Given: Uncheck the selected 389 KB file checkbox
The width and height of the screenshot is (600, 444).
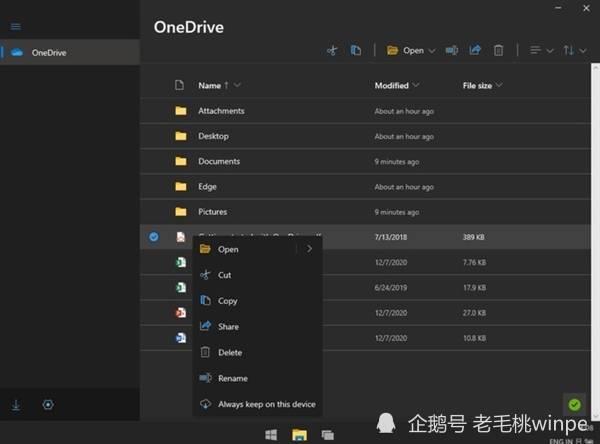Looking at the screenshot, I should coord(154,237).
